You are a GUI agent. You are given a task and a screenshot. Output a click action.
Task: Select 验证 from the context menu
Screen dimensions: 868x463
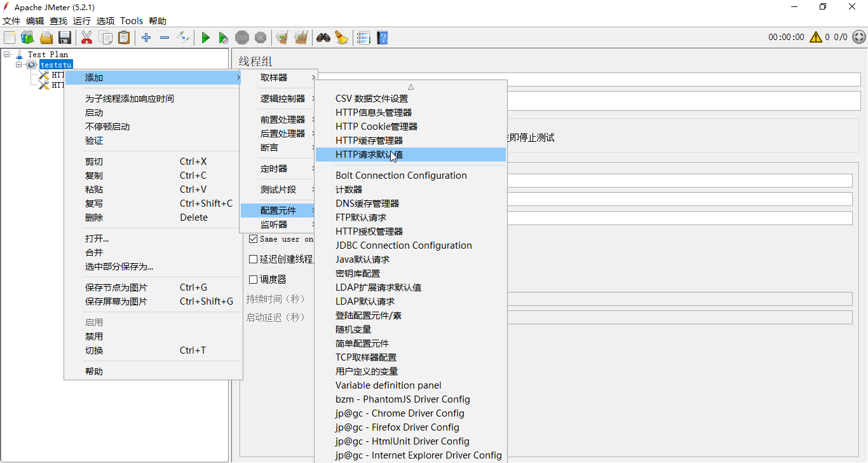153,141
